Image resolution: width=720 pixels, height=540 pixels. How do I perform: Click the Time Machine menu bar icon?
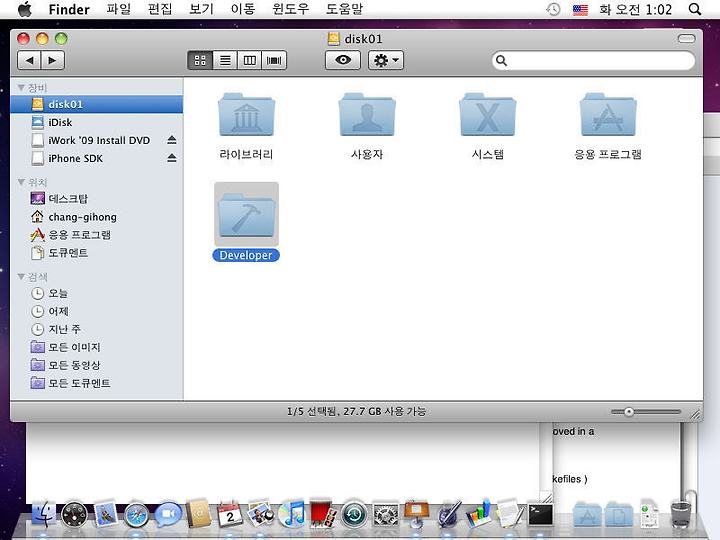coord(553,9)
